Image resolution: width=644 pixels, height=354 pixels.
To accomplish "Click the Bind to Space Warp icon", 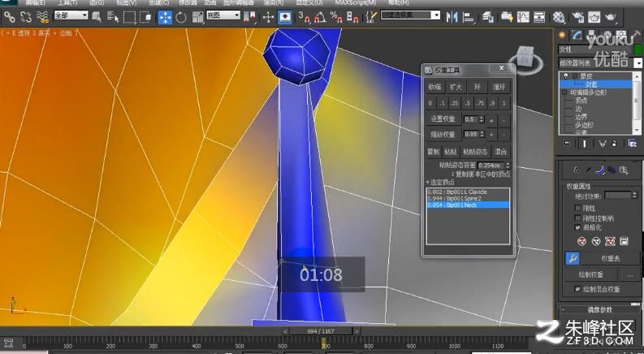I will pos(42,17).
